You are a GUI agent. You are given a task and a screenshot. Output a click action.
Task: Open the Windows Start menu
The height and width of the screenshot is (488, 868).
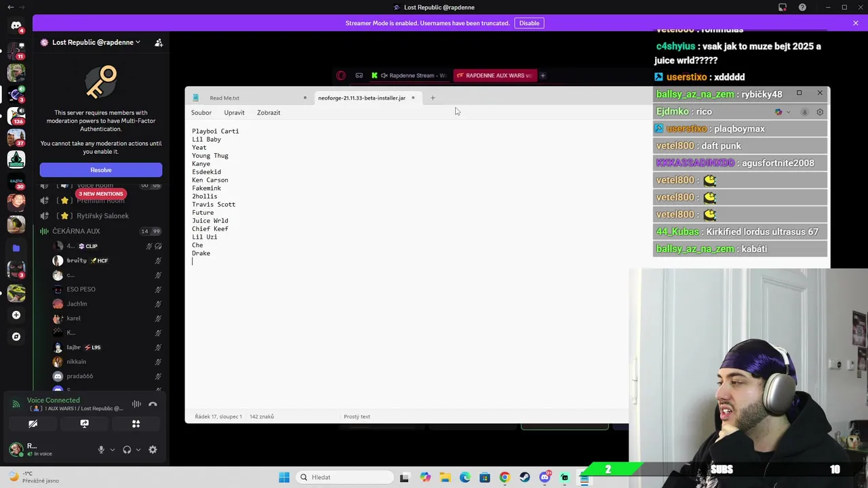pyautogui.click(x=284, y=477)
